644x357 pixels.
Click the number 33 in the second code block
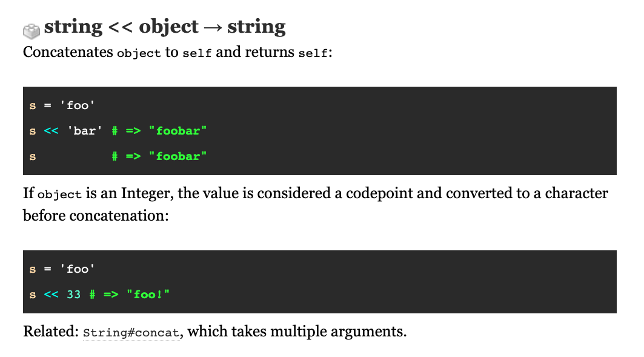pyautogui.click(x=74, y=295)
